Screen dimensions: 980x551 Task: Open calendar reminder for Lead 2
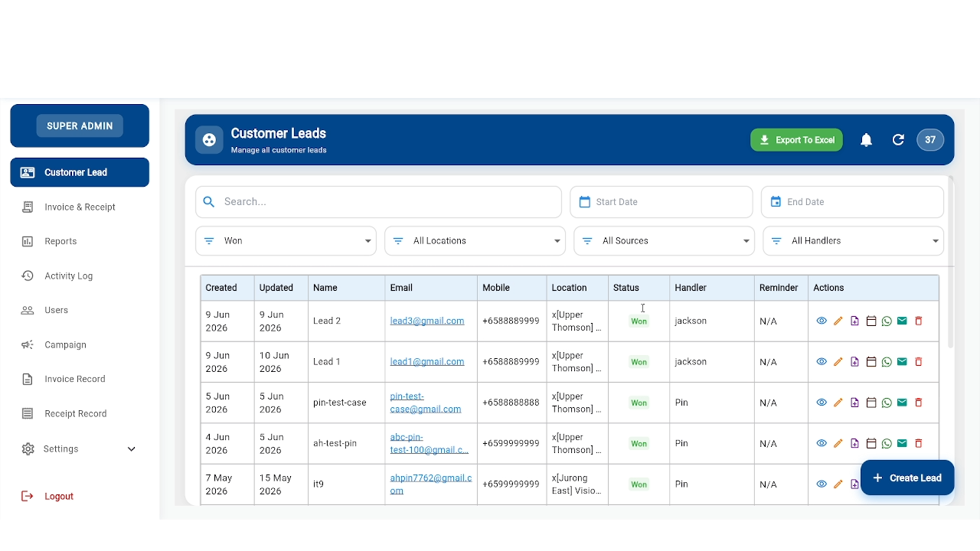point(871,321)
